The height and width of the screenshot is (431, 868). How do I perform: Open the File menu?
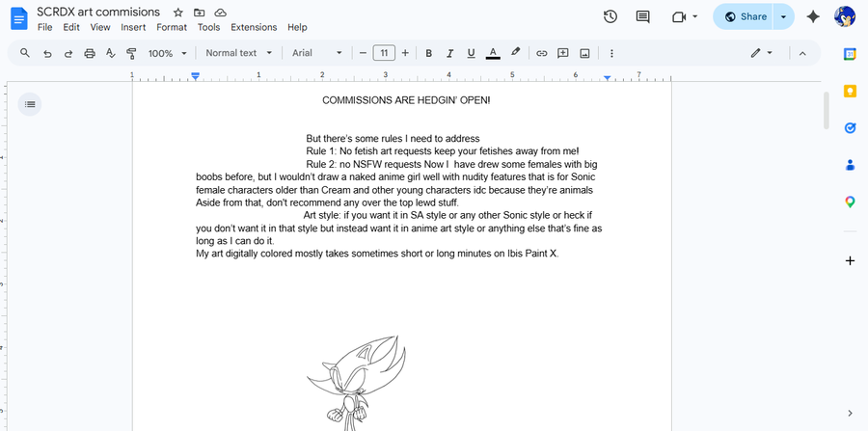[44, 27]
